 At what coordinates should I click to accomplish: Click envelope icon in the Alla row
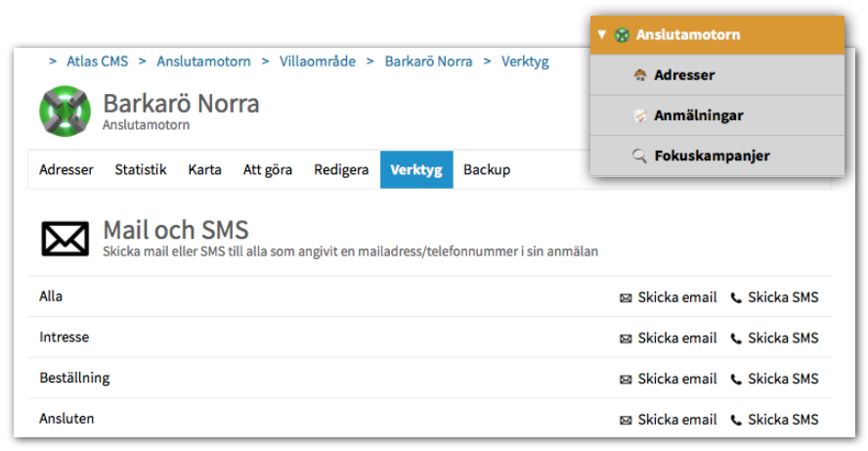point(626,297)
